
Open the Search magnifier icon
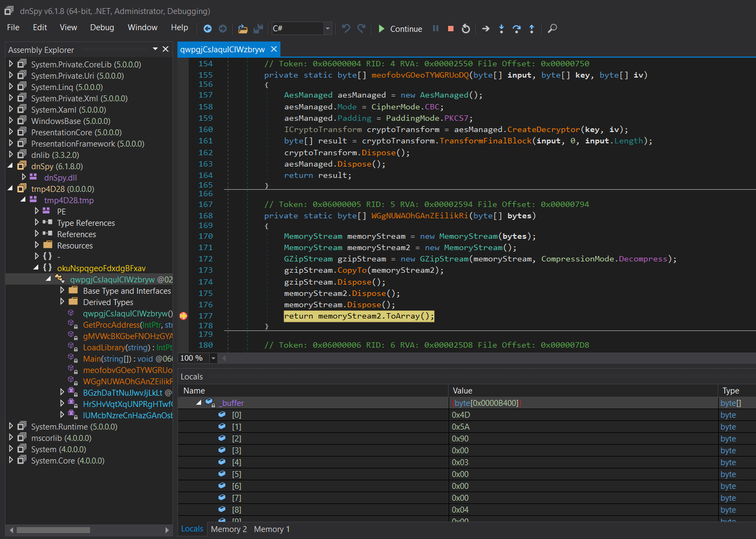pos(552,29)
